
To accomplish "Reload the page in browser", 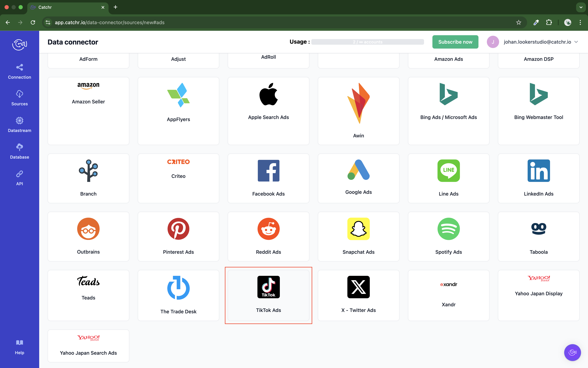I will (x=33, y=22).
